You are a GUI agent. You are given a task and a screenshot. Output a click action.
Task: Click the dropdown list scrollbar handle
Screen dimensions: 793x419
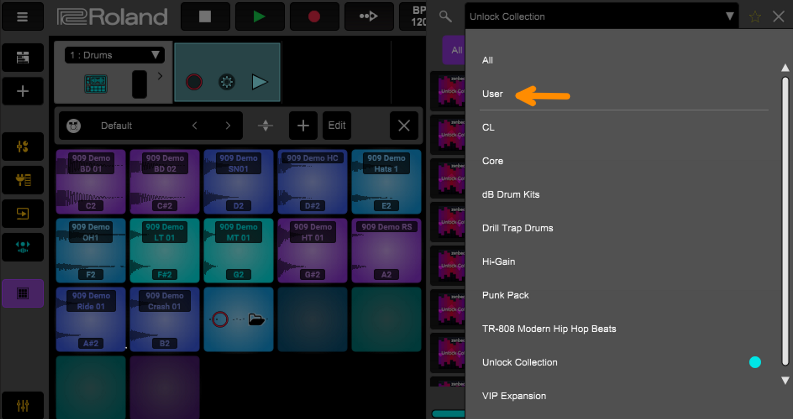click(785, 221)
